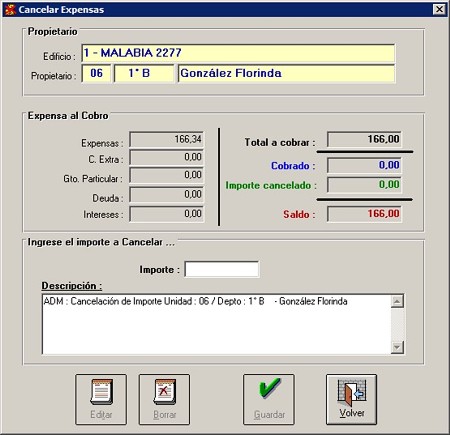Click the Propietario unit number field 06
This screenshot has height=435, width=450.
pyautogui.click(x=96, y=73)
